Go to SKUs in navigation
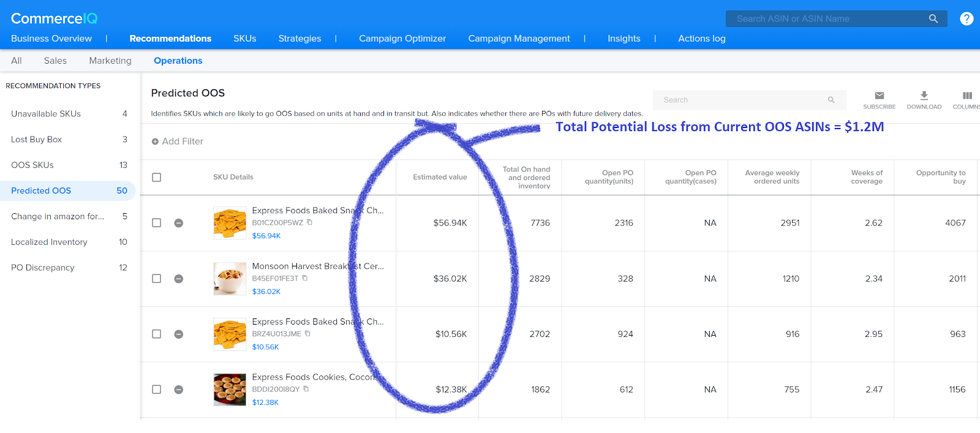980x433 pixels. pos(245,39)
